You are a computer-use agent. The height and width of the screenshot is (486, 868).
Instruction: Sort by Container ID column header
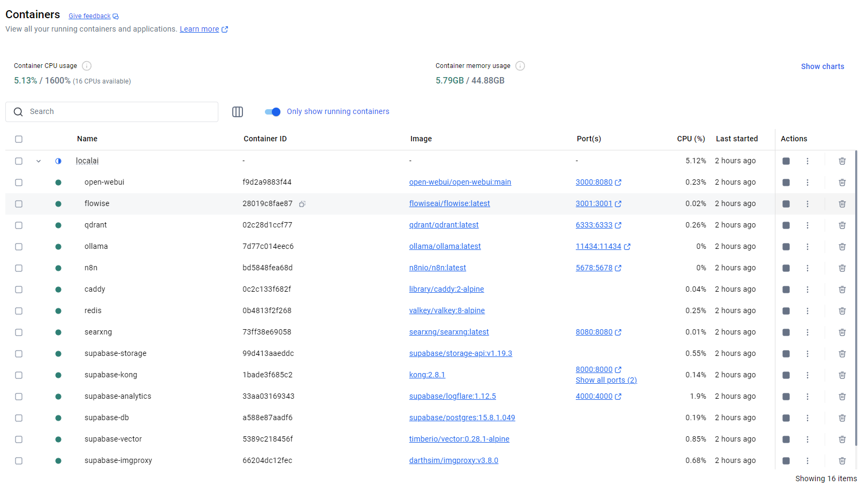click(x=265, y=139)
